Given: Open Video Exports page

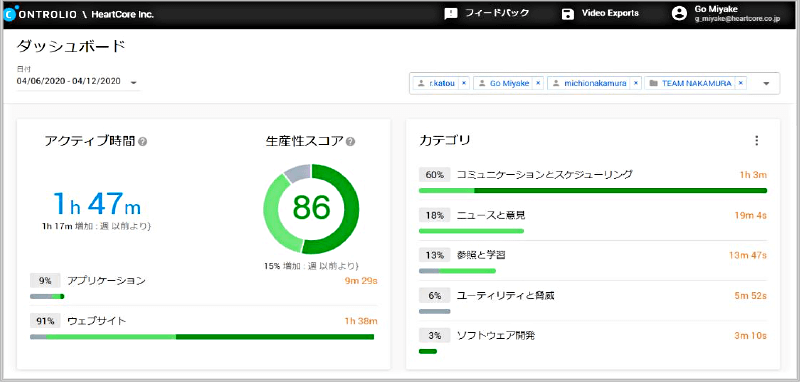Looking at the screenshot, I should (610, 14).
